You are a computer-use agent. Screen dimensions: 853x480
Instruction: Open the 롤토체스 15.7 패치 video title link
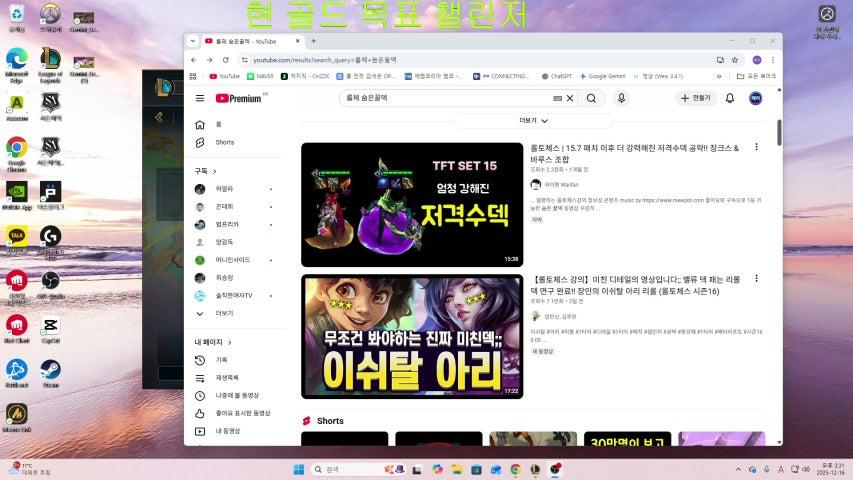click(x=634, y=152)
